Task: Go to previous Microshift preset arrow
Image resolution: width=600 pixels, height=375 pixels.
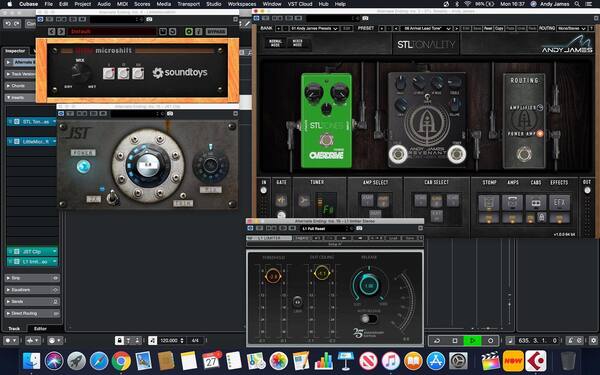Action: coord(52,31)
